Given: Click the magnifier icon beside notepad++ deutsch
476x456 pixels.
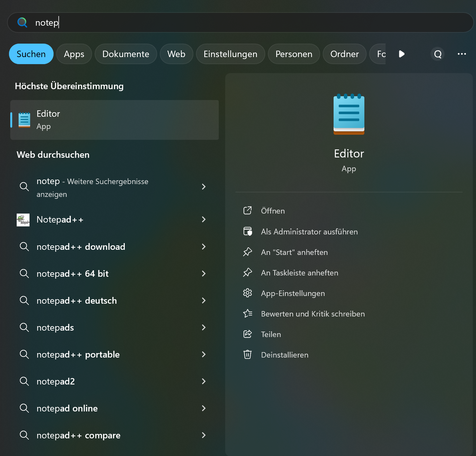Looking at the screenshot, I should pos(24,300).
